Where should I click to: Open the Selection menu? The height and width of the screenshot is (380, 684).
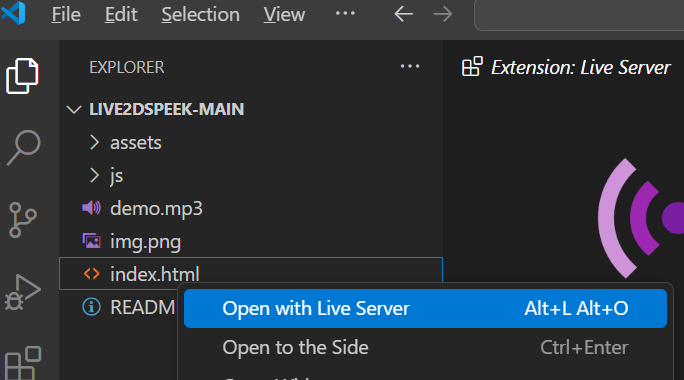200,15
